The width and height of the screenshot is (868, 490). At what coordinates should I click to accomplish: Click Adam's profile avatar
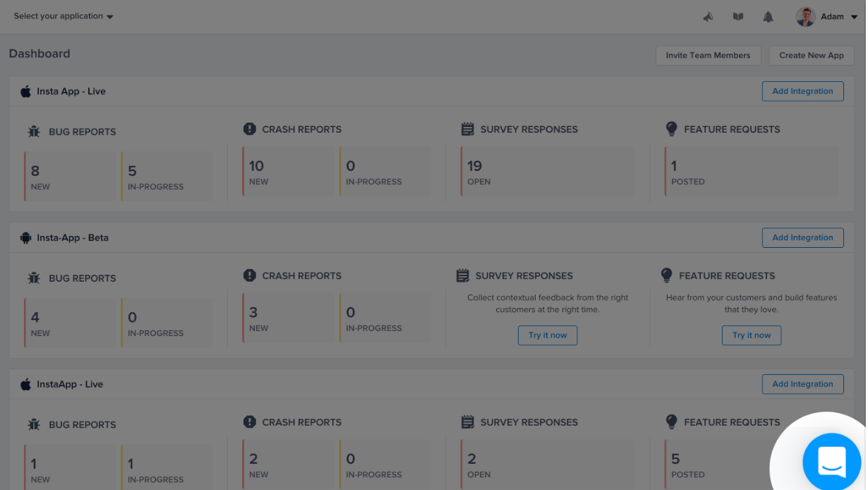806,17
